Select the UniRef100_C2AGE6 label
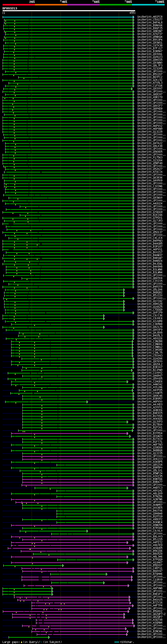167x644 pixels. point(150,382)
